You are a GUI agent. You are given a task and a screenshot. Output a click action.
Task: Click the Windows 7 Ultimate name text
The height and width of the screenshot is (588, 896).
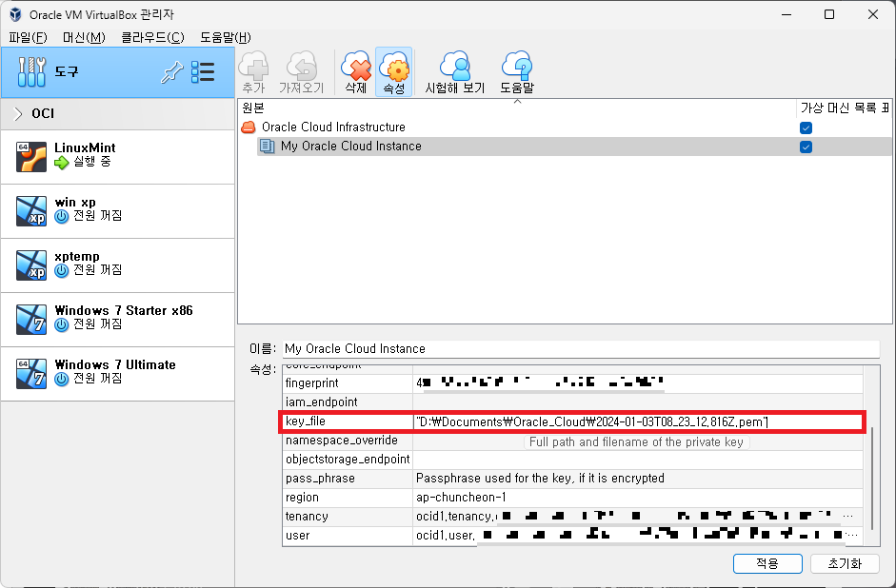[115, 364]
